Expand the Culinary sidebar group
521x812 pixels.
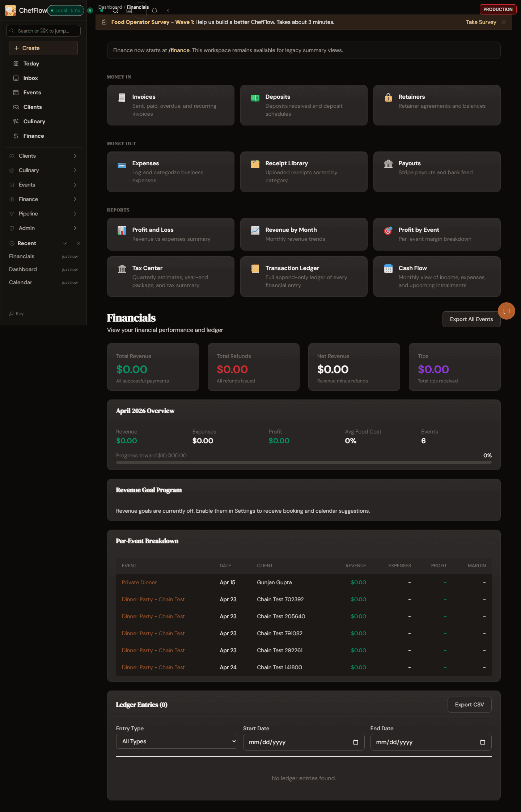click(43, 170)
